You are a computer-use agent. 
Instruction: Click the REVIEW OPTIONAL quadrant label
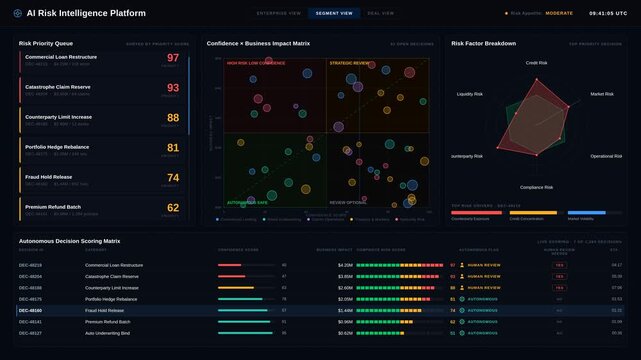(x=348, y=203)
